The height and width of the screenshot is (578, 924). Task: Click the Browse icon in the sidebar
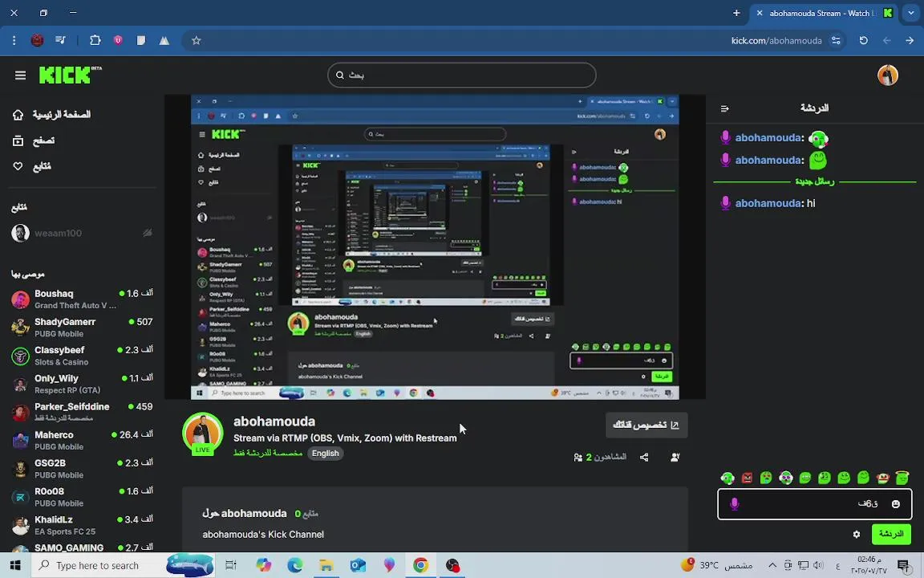tap(18, 140)
